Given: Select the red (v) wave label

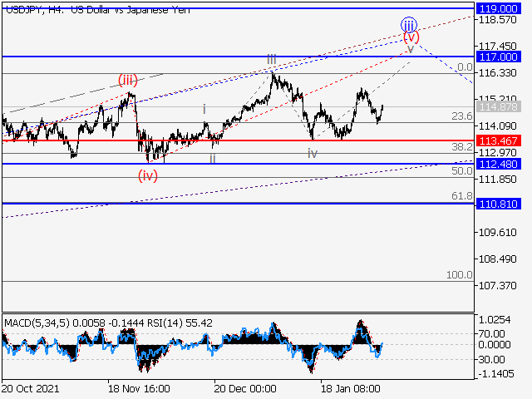Looking at the screenshot, I should click(x=411, y=37).
